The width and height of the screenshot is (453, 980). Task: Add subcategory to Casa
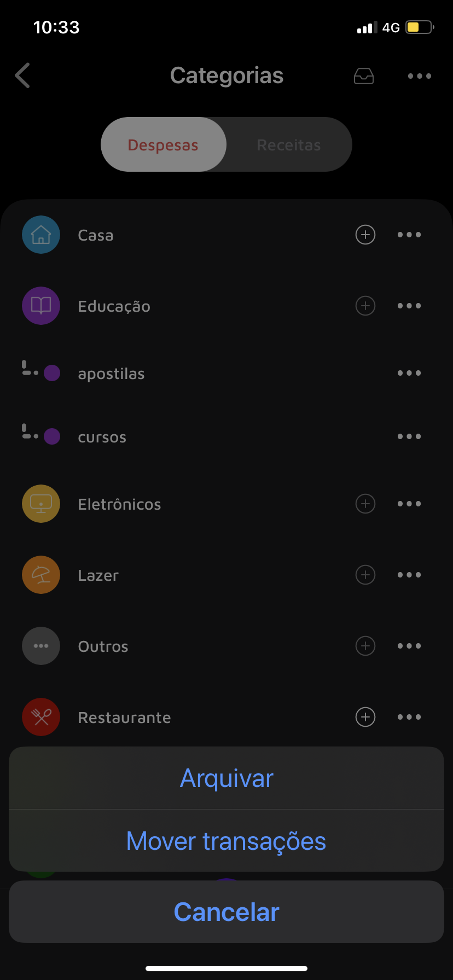365,235
